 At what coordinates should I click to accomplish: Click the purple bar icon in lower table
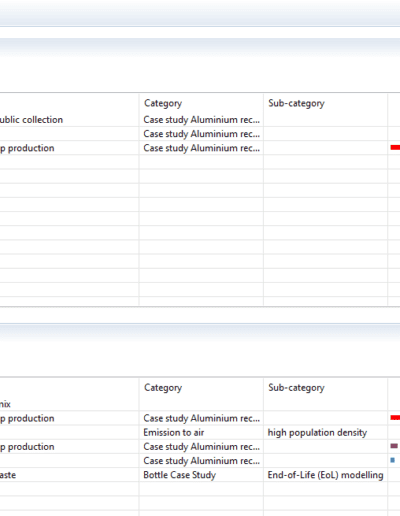[x=394, y=446]
